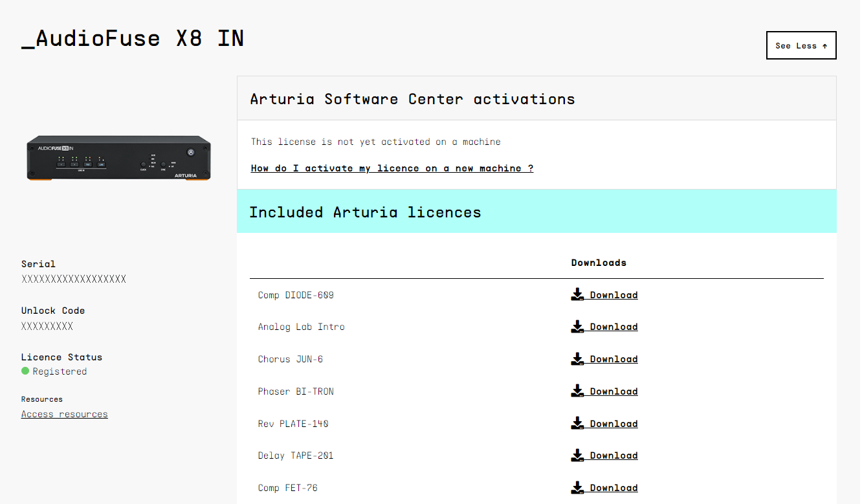Click the green Registered status dot
The width and height of the screenshot is (862, 504).
(25, 371)
